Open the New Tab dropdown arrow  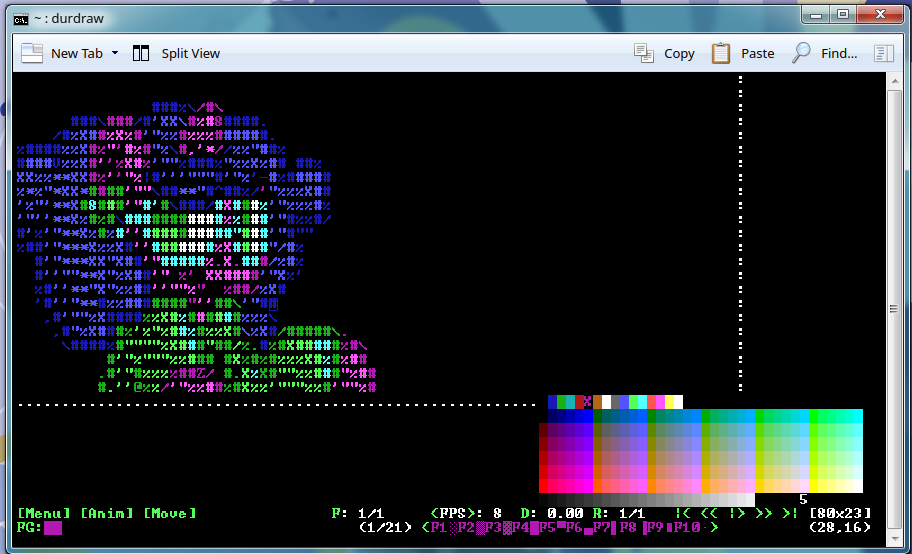(x=115, y=53)
